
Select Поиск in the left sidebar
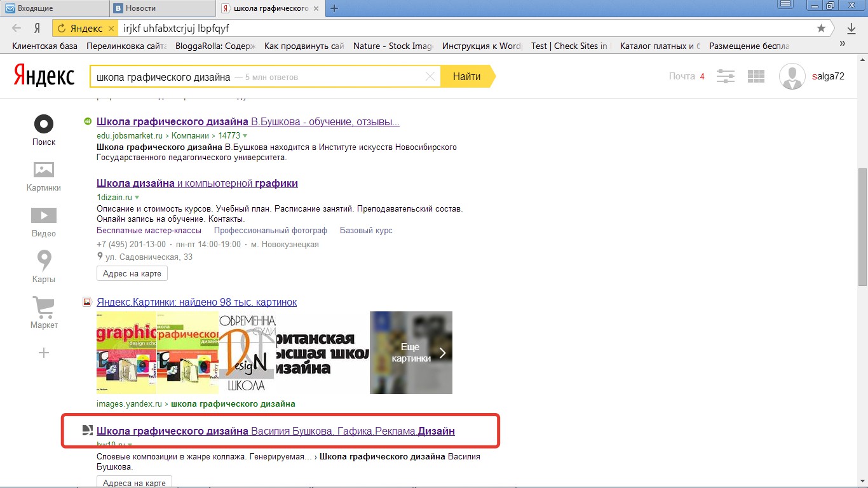pos(44,130)
